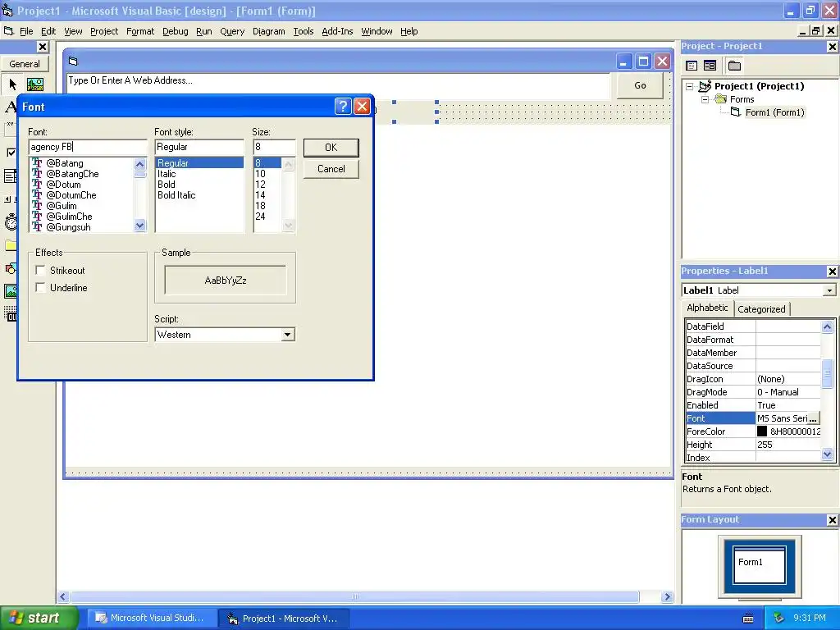Screen dimensions: 840x630
Task: Open the Label1 object dropdown in Properties
Action: 829,290
